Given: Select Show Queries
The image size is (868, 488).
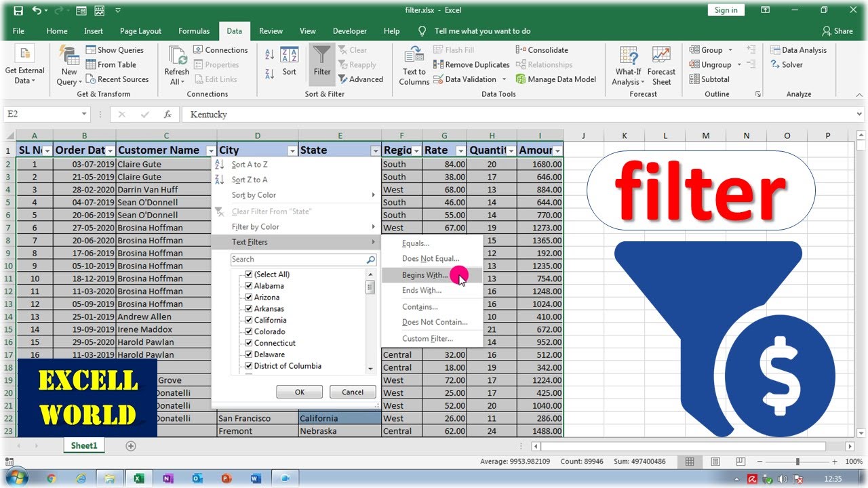Looking at the screenshot, I should tap(115, 50).
